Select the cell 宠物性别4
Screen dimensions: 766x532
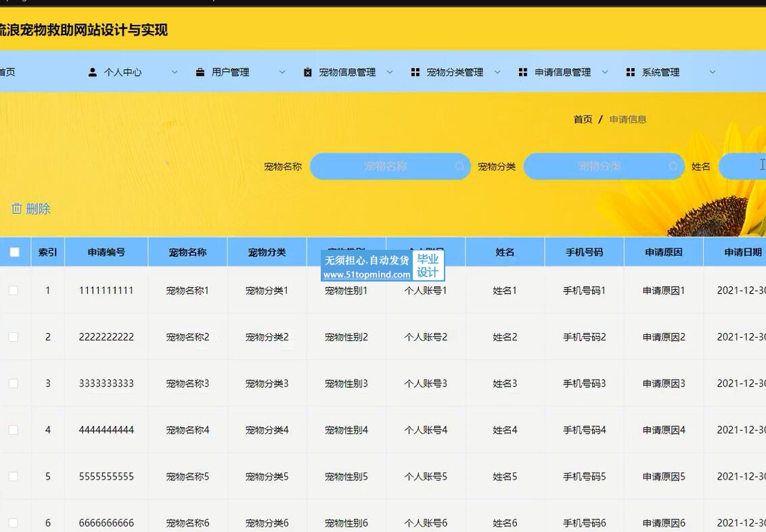pyautogui.click(x=346, y=430)
